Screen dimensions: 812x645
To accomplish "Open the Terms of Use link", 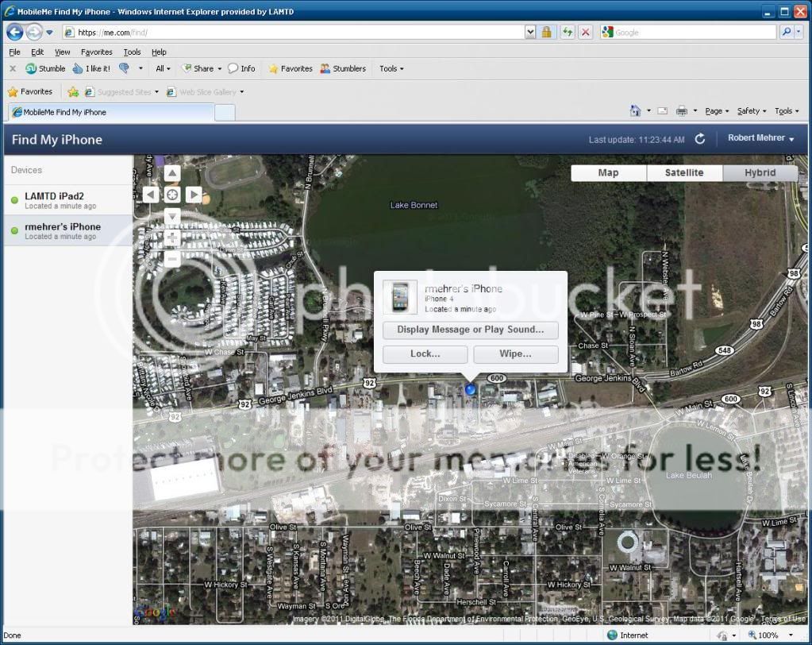I will [x=783, y=619].
